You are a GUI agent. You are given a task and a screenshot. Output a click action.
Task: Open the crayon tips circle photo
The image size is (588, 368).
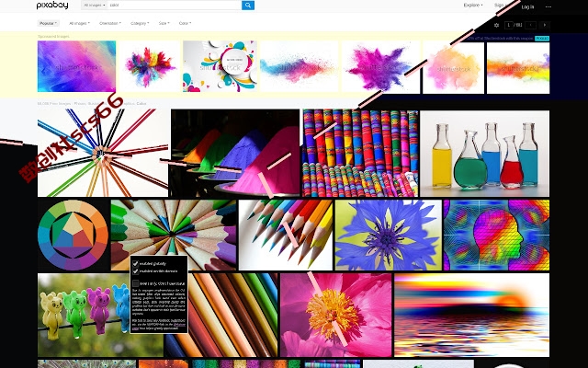point(174,236)
